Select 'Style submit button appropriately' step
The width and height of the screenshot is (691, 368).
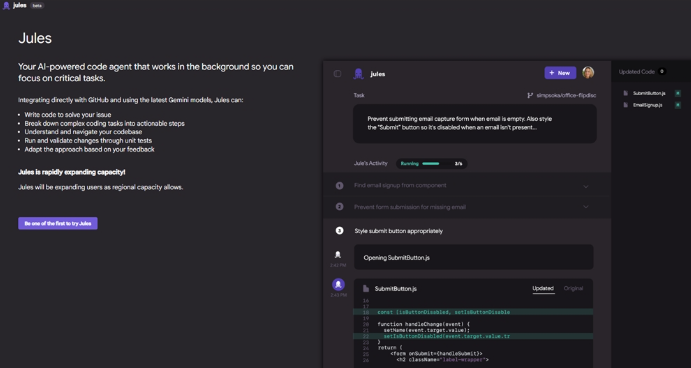coord(398,231)
